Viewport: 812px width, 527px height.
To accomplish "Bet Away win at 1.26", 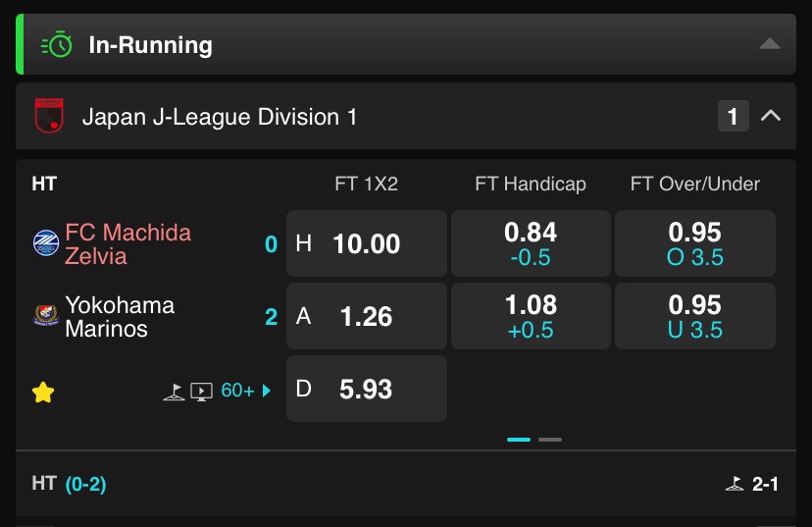I will point(367,316).
